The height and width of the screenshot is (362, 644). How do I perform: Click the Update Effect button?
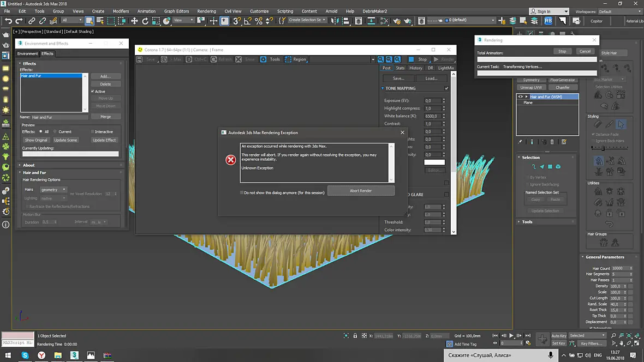coord(104,140)
